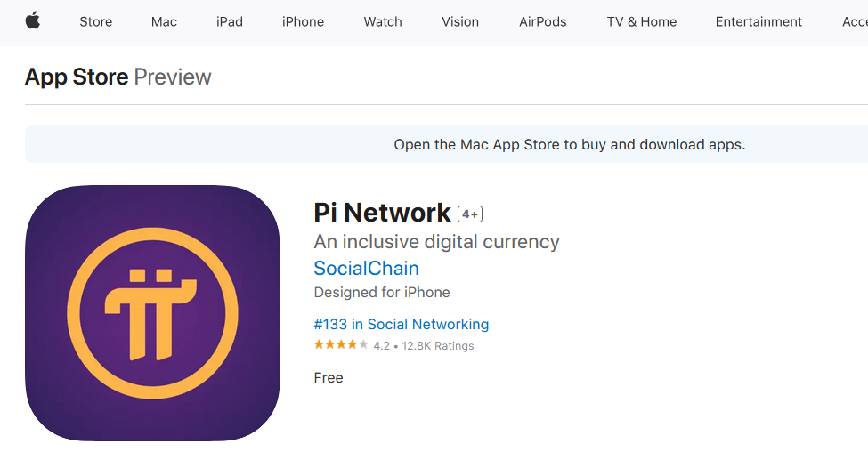Open the Vision menu
This screenshot has width=868, height=460.
[x=460, y=21]
